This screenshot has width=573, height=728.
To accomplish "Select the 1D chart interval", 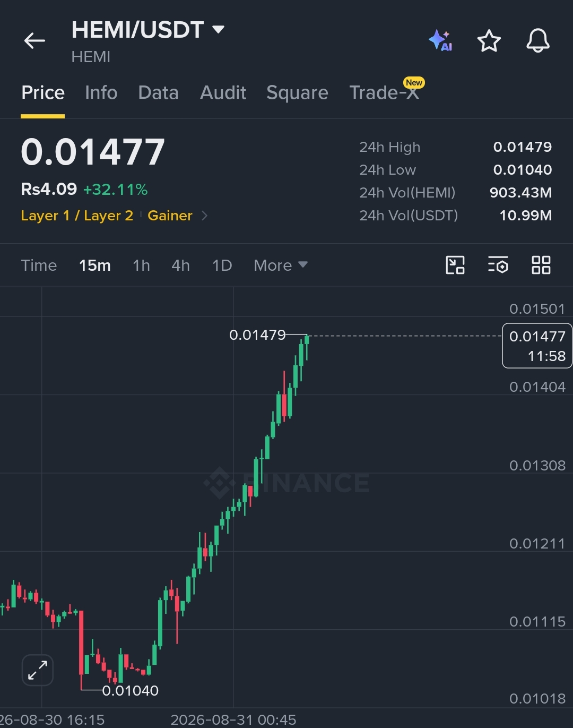I will pyautogui.click(x=222, y=265).
